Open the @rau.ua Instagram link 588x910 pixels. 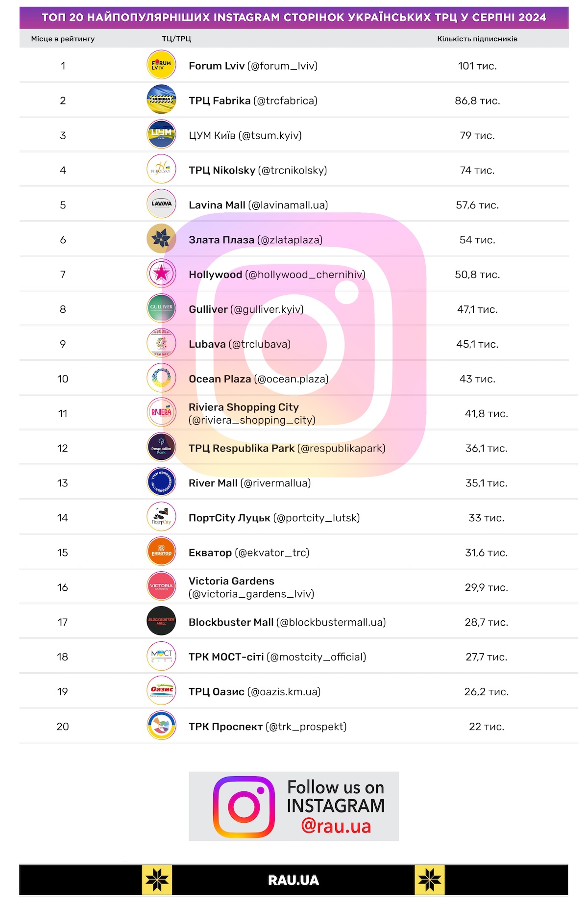pos(336,826)
